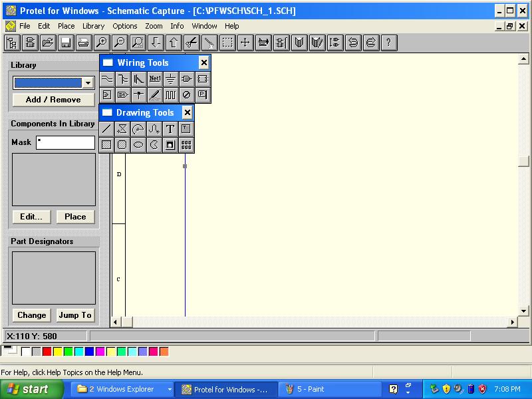Select the polygon drawing tool
Screen dimensions: 532x399
(x=122, y=129)
